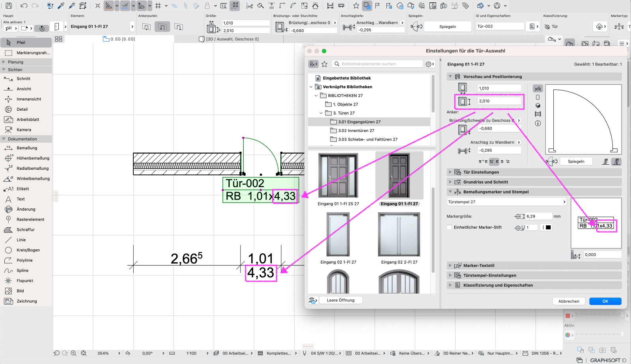The width and height of the screenshot is (631, 364).
Task: Click the favorites star in top toolbar
Action: click(356, 6)
